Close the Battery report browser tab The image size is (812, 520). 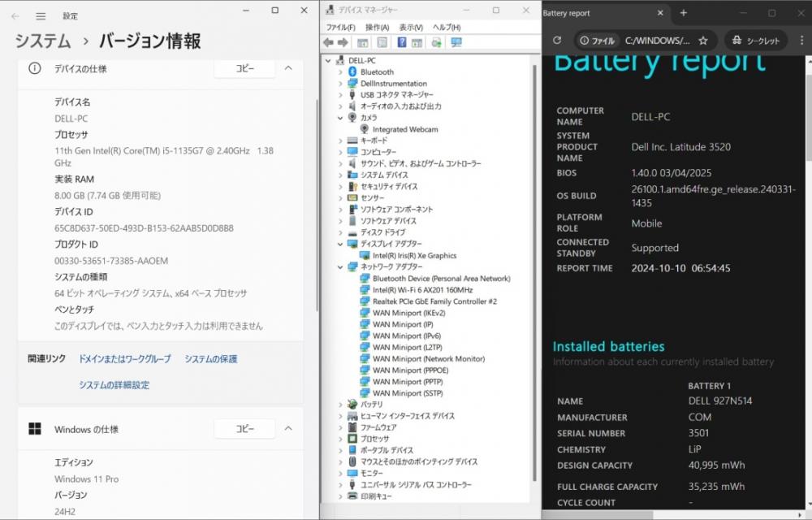tap(660, 13)
